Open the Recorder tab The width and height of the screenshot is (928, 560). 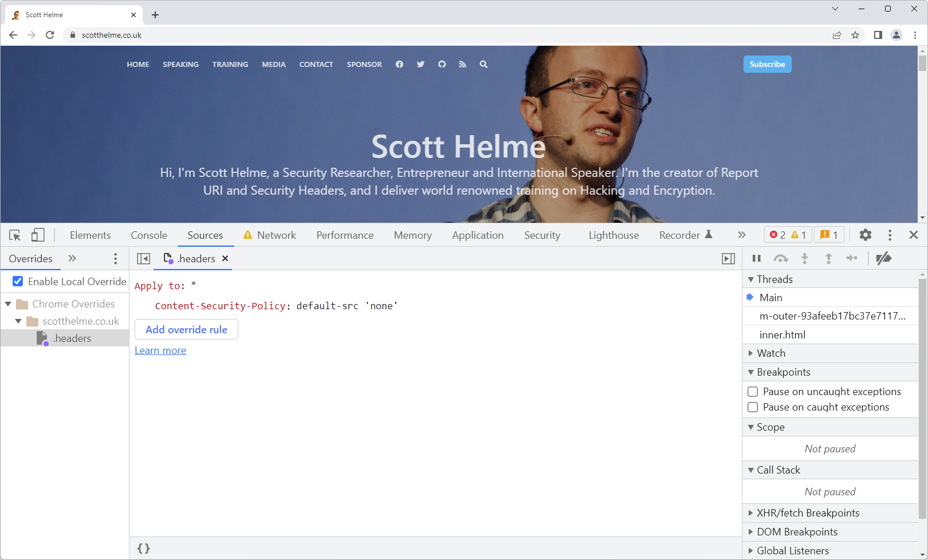(686, 235)
